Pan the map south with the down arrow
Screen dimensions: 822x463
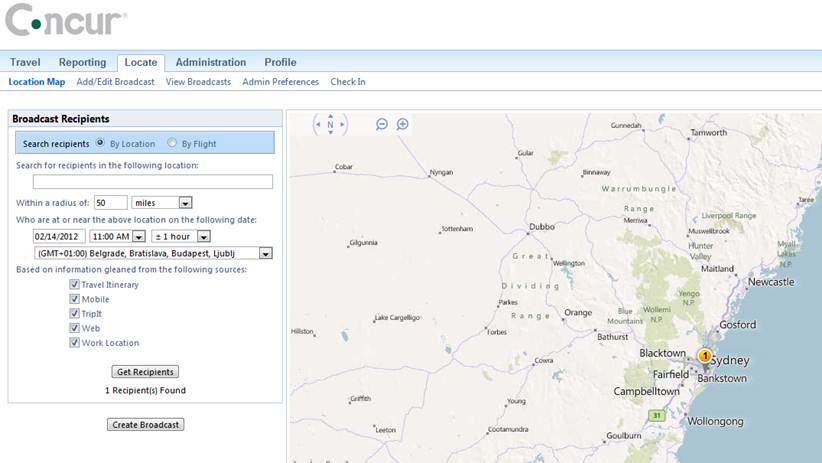coord(330,133)
